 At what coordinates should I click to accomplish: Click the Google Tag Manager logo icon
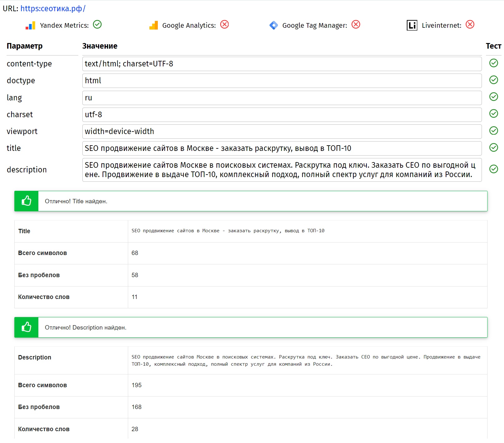tap(274, 25)
